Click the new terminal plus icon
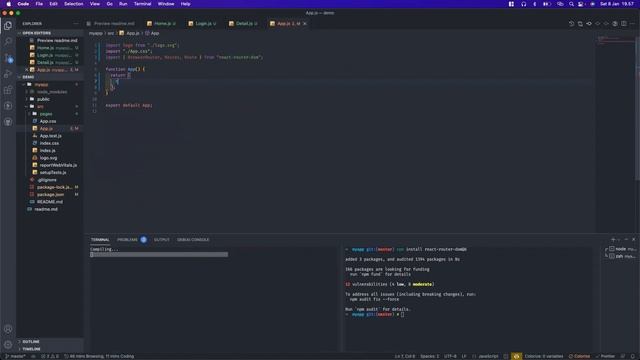The width and height of the screenshot is (640, 360). pyautogui.click(x=613, y=240)
